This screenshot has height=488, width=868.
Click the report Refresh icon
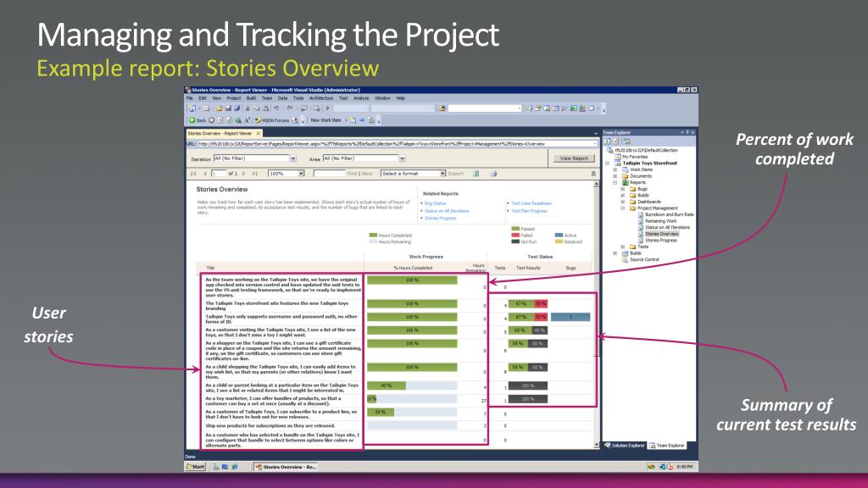tap(476, 174)
